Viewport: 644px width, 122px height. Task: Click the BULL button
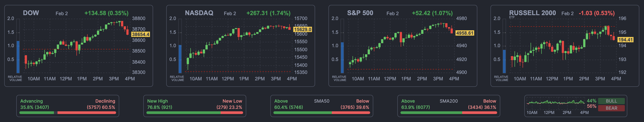click(x=611, y=101)
